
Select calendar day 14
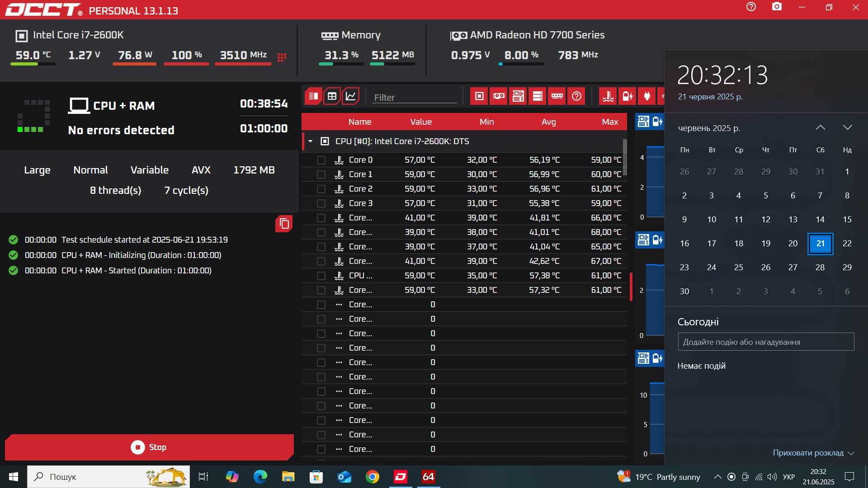click(820, 220)
